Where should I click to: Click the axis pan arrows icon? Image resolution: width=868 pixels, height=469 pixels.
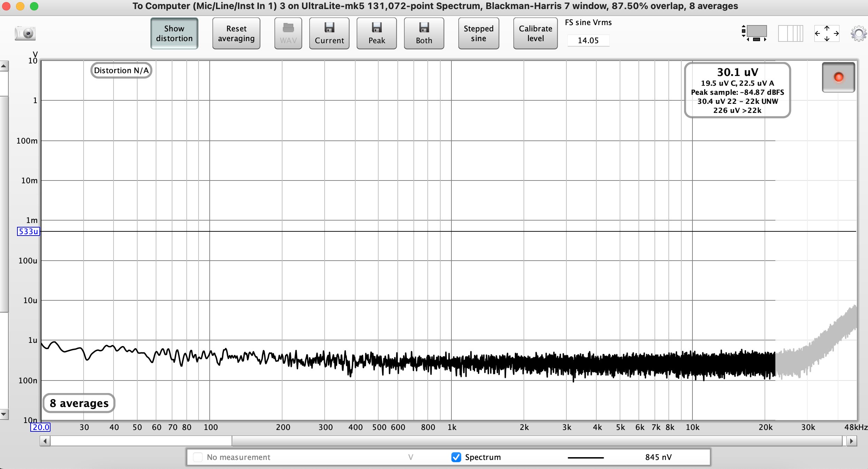click(827, 33)
